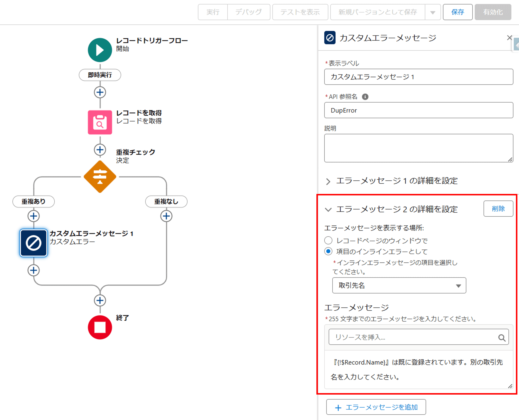Add element above 重複チェック decision with plus icon
Screen dimensions: 519x420
tap(100, 150)
